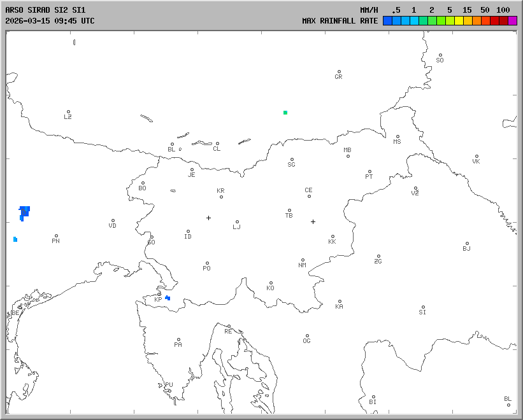This screenshot has height=420, width=523.
Task: Click the radar cross marker east of TB
Action: [x=313, y=221]
